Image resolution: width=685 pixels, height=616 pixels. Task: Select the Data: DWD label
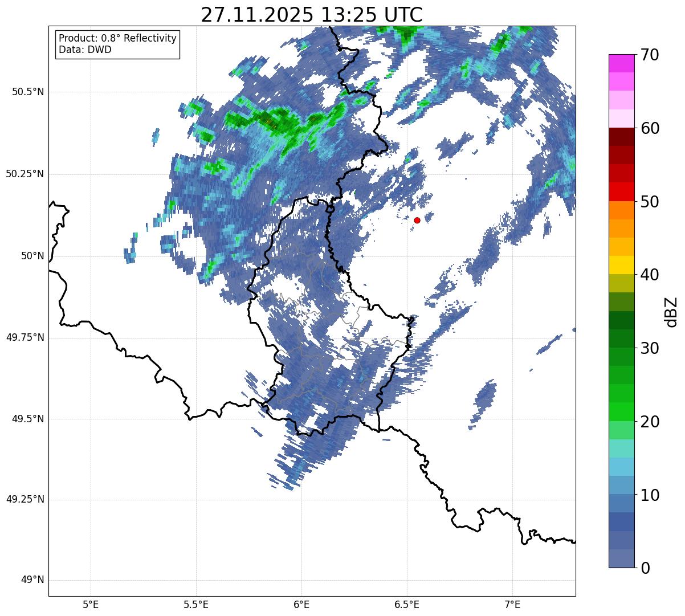tap(85, 50)
